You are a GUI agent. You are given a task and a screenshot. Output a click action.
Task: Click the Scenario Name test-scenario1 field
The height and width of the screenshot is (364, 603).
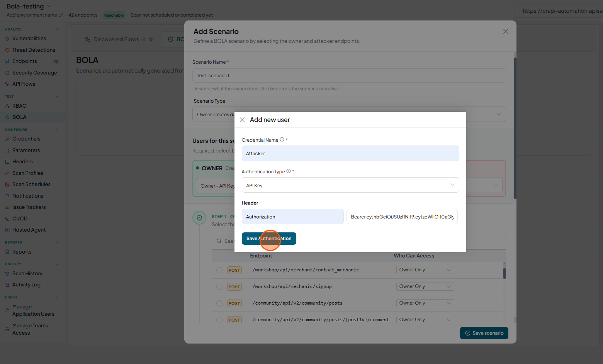349,76
